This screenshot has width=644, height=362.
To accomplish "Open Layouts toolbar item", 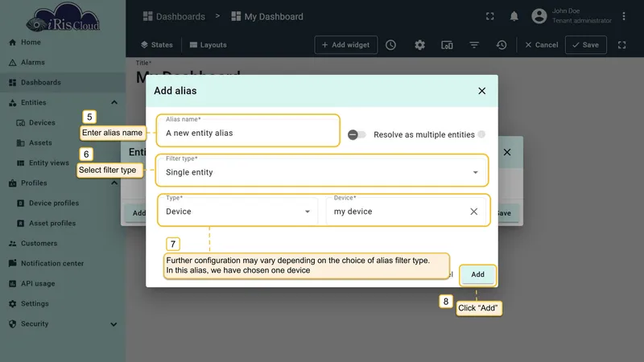I will coord(208,45).
